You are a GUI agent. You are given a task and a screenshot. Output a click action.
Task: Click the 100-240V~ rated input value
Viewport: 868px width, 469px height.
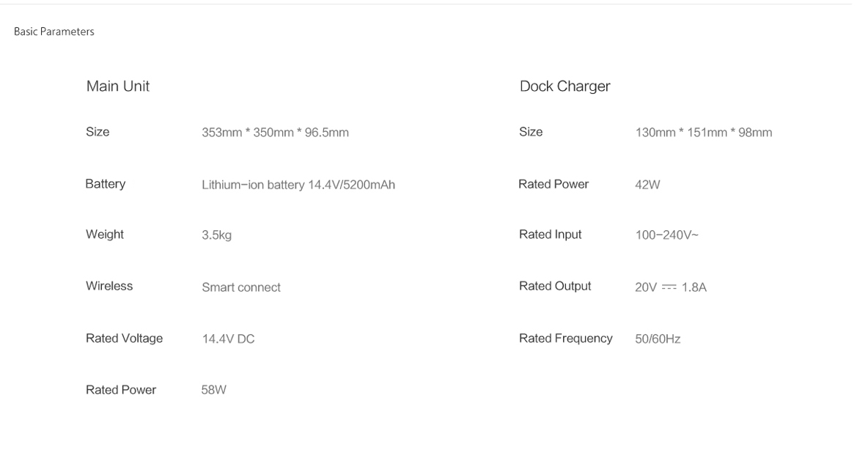pyautogui.click(x=666, y=235)
